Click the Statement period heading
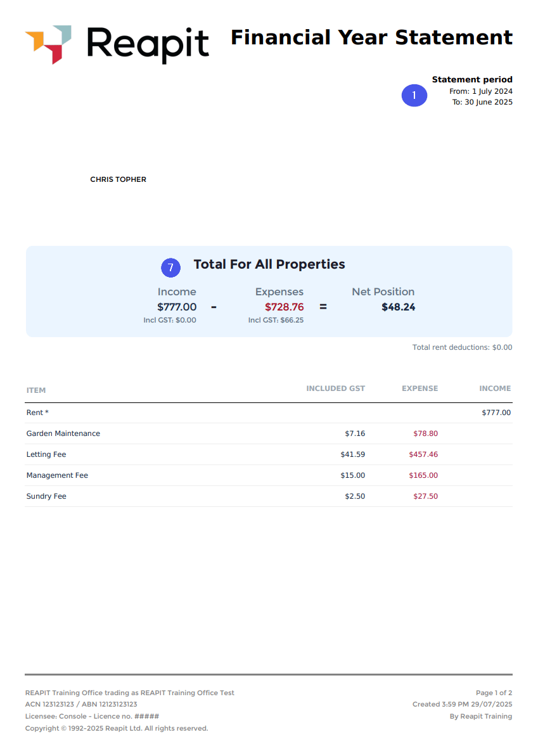Image resolution: width=538 pixels, height=756 pixels. coord(472,80)
